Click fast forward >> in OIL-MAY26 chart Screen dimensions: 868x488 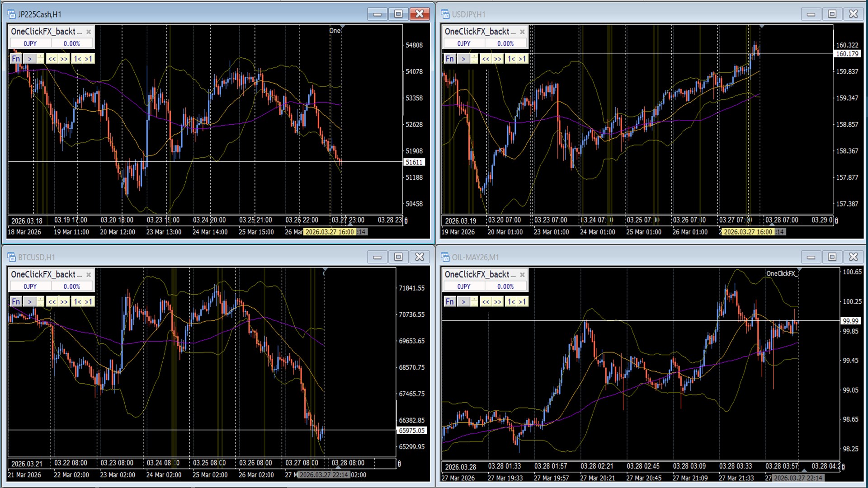(498, 302)
